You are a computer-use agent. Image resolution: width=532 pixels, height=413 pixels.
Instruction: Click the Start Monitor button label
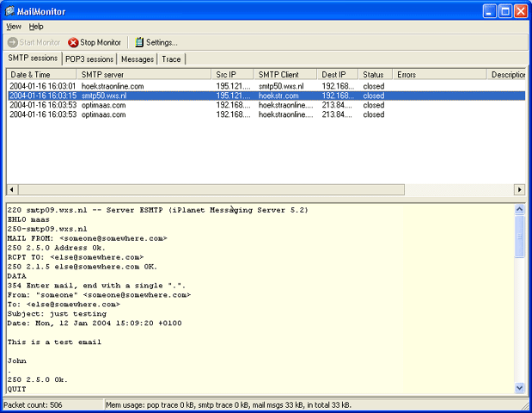click(40, 42)
